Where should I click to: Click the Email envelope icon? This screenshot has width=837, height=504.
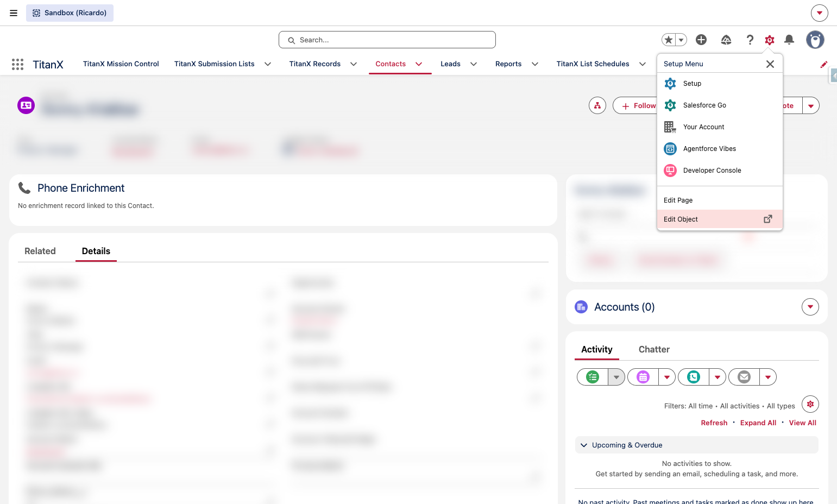744,377
